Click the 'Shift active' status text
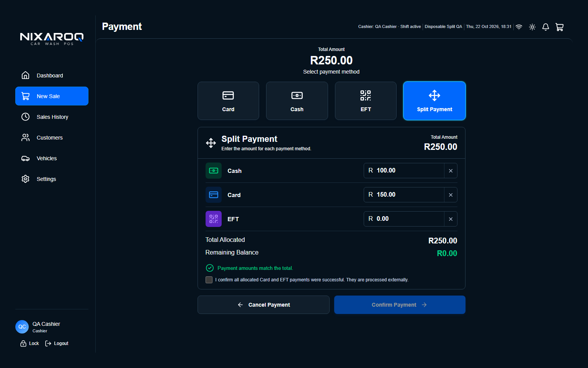 [410, 27]
